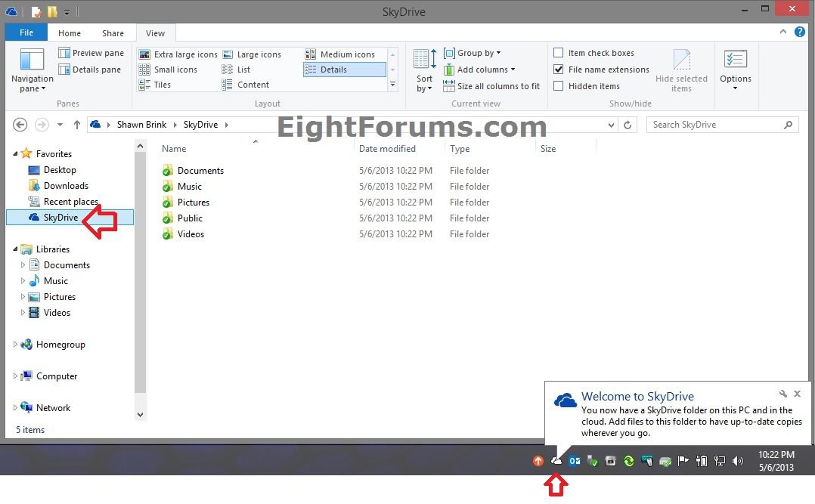Image resolution: width=815 pixels, height=504 pixels.
Task: Click inside the Search SkyDrive box
Action: pyautogui.click(x=714, y=124)
